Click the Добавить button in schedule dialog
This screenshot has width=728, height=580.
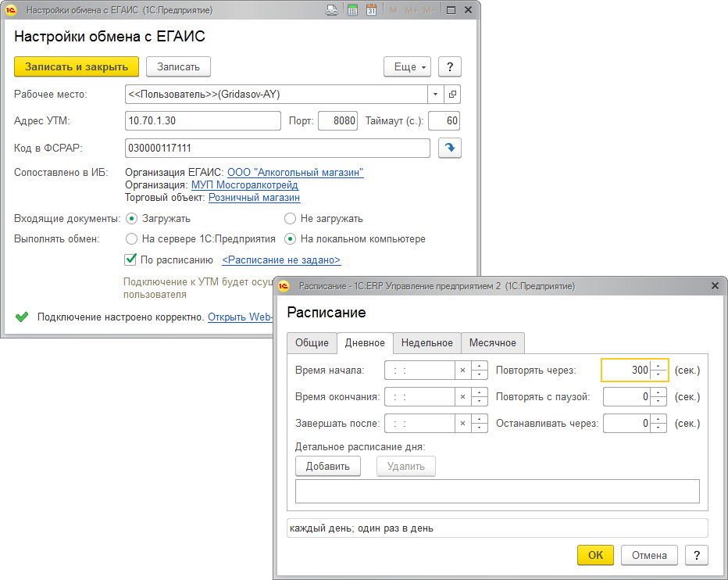click(x=328, y=466)
